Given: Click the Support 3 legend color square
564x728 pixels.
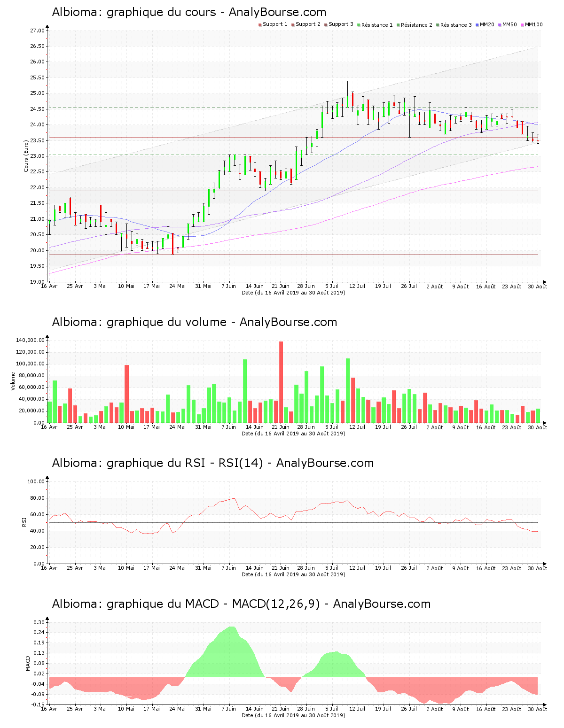Looking at the screenshot, I should 326,25.
